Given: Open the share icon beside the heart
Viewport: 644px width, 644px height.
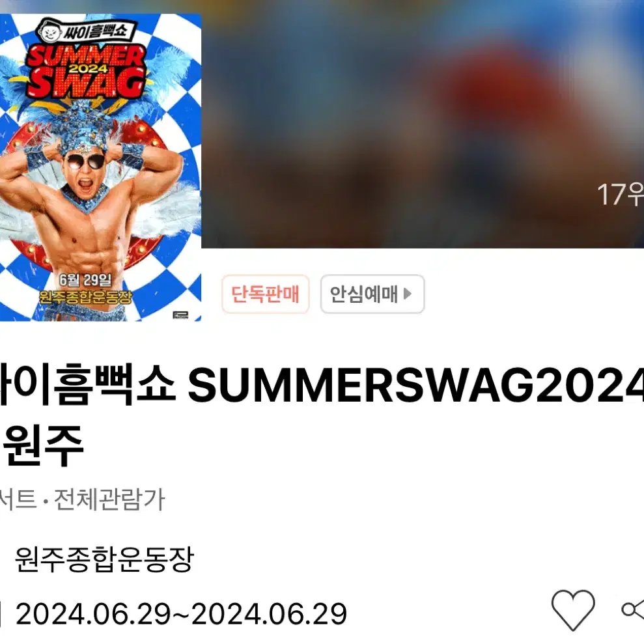Looking at the screenshot, I should point(633,610).
